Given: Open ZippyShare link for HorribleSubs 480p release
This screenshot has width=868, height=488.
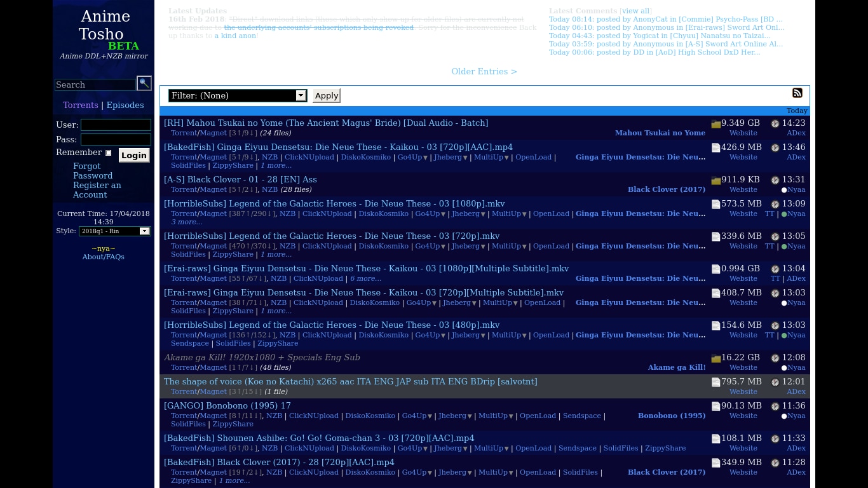Looking at the screenshot, I should (x=278, y=344).
